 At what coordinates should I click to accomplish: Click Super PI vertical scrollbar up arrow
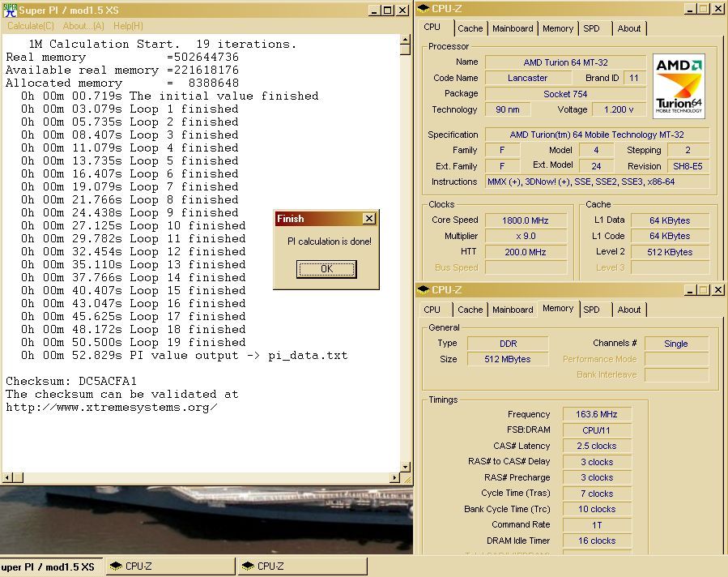pos(405,40)
